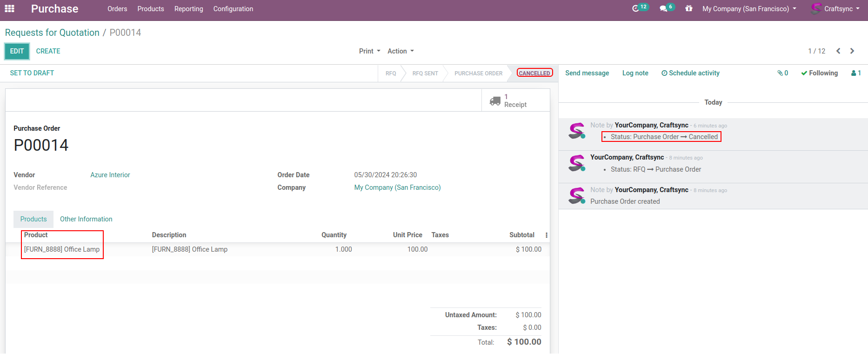Open the conversations chat bubble icon
Screen dimensions: 868x354
click(x=663, y=9)
